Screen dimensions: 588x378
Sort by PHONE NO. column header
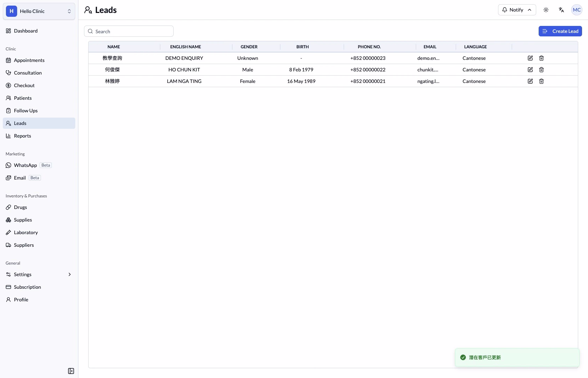(369, 47)
